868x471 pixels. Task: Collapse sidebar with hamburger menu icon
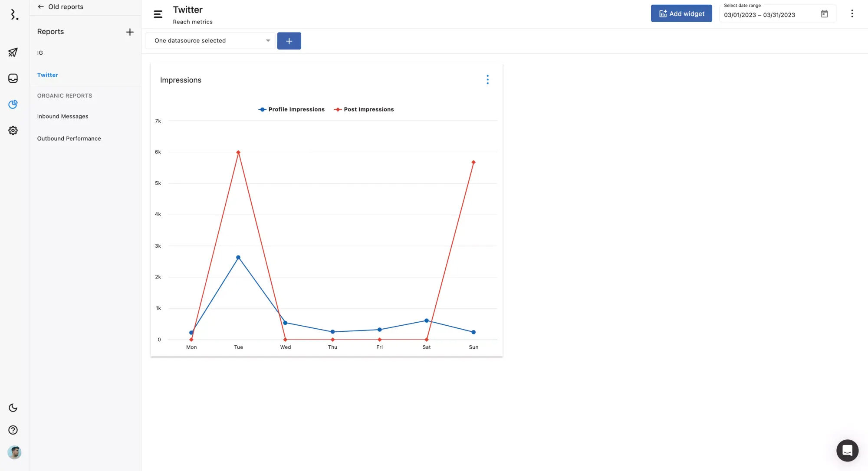point(158,14)
